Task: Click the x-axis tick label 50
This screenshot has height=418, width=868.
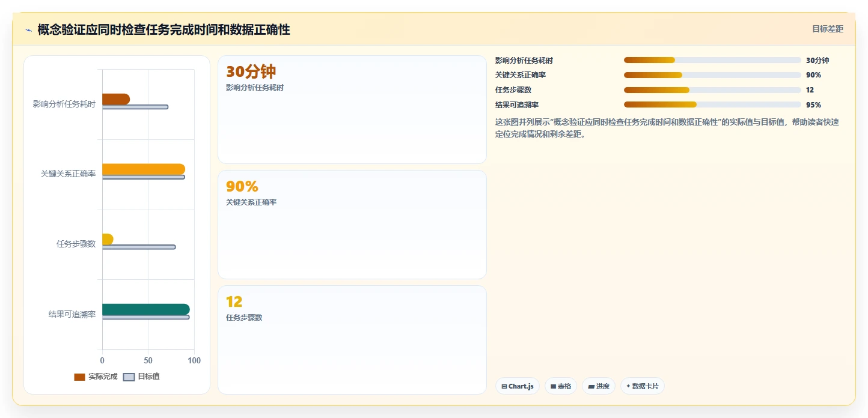Action: (148, 360)
